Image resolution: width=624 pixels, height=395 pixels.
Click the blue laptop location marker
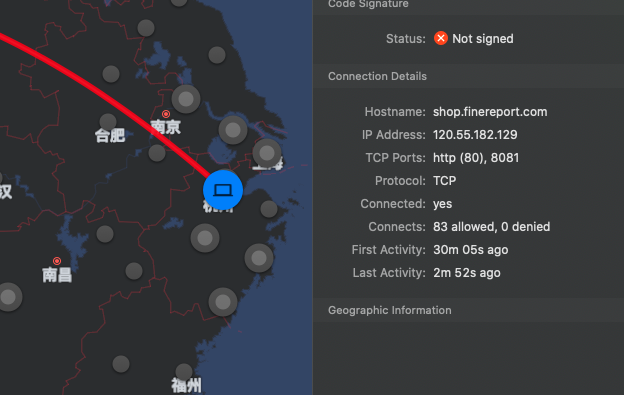(223, 190)
